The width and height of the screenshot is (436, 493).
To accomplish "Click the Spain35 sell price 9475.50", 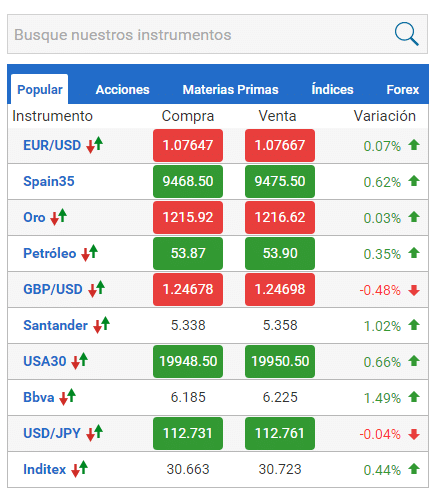I will tap(280, 181).
